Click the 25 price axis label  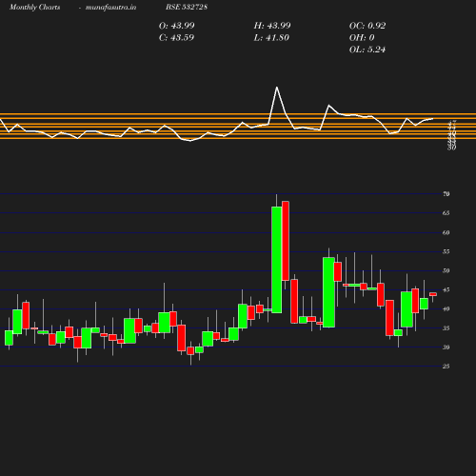click(x=446, y=367)
